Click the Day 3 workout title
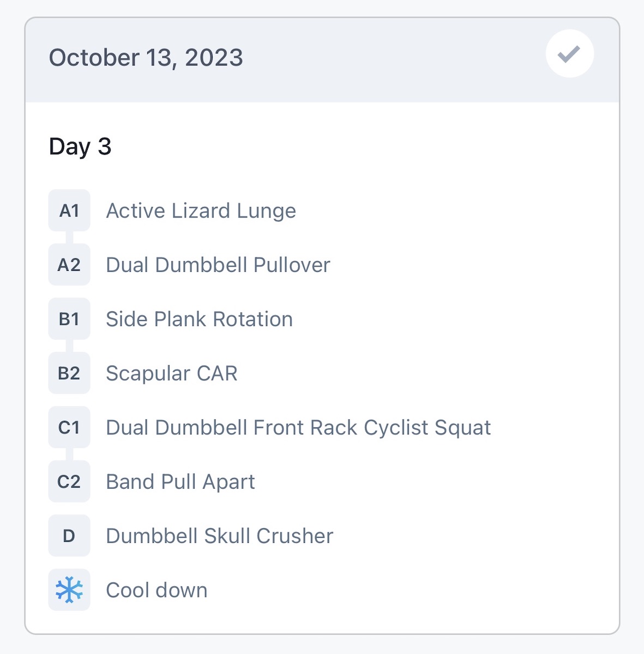This screenshot has height=654, width=644. click(x=80, y=147)
